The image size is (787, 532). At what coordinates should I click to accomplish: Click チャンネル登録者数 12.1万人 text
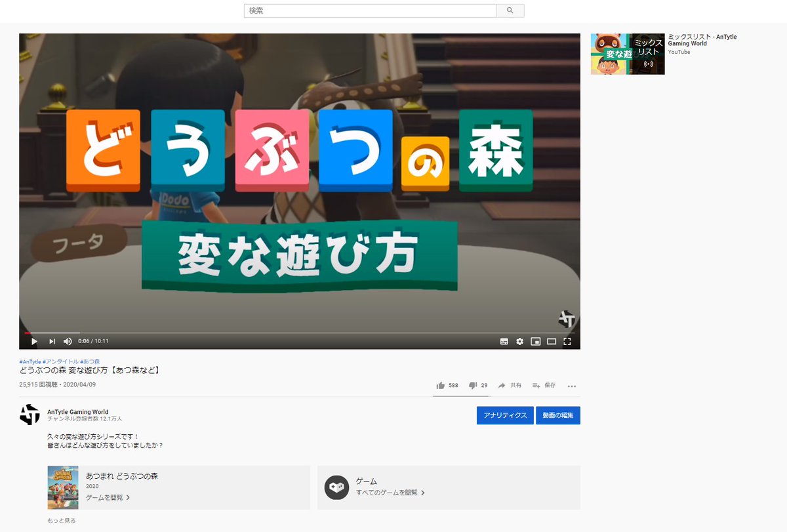[x=85, y=419]
